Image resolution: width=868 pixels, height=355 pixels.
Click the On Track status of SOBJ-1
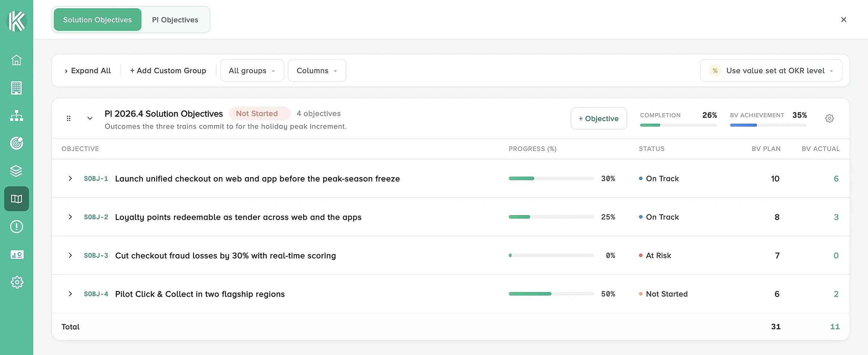659,179
